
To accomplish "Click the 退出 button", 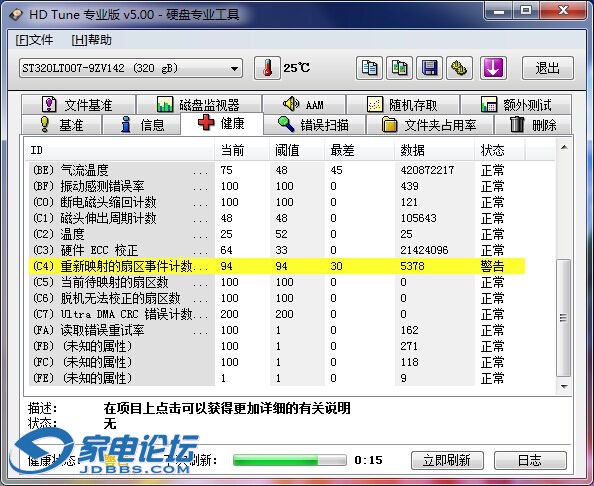I will tap(548, 68).
